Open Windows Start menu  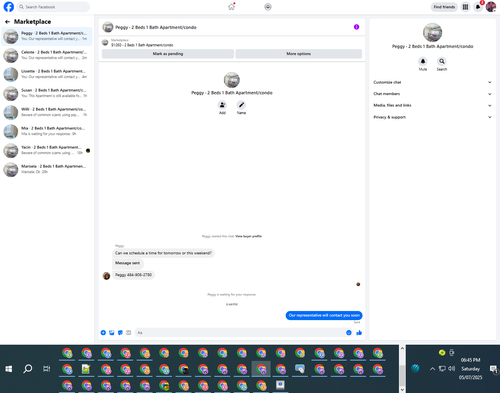(9, 369)
